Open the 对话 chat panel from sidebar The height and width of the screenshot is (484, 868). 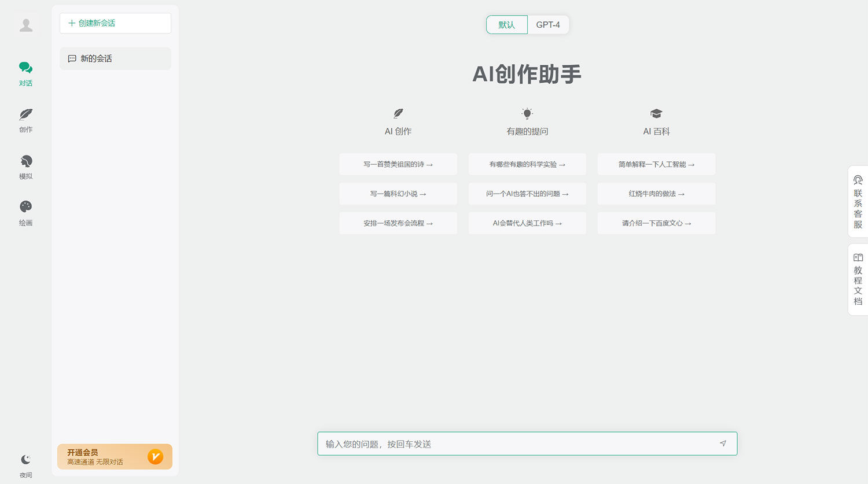(x=25, y=73)
